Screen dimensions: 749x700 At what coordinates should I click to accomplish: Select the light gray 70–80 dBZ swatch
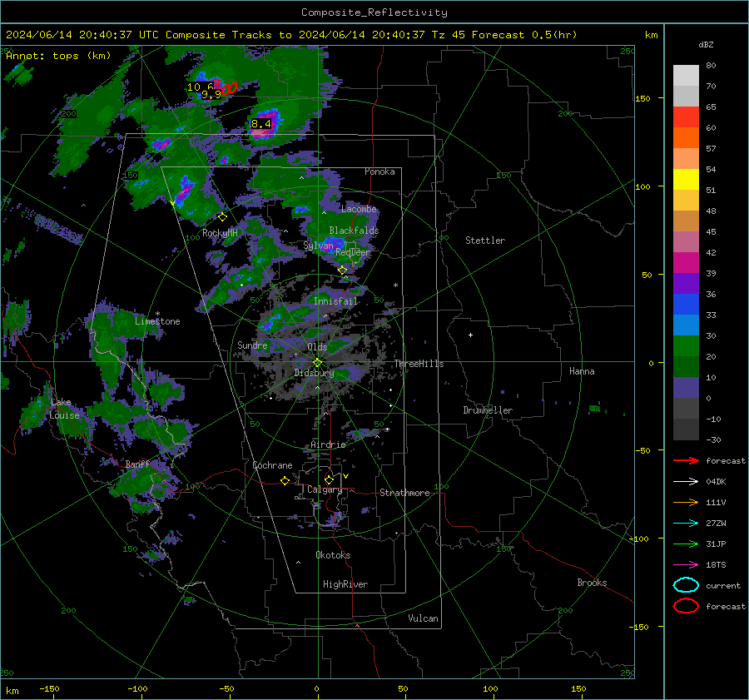click(x=686, y=76)
